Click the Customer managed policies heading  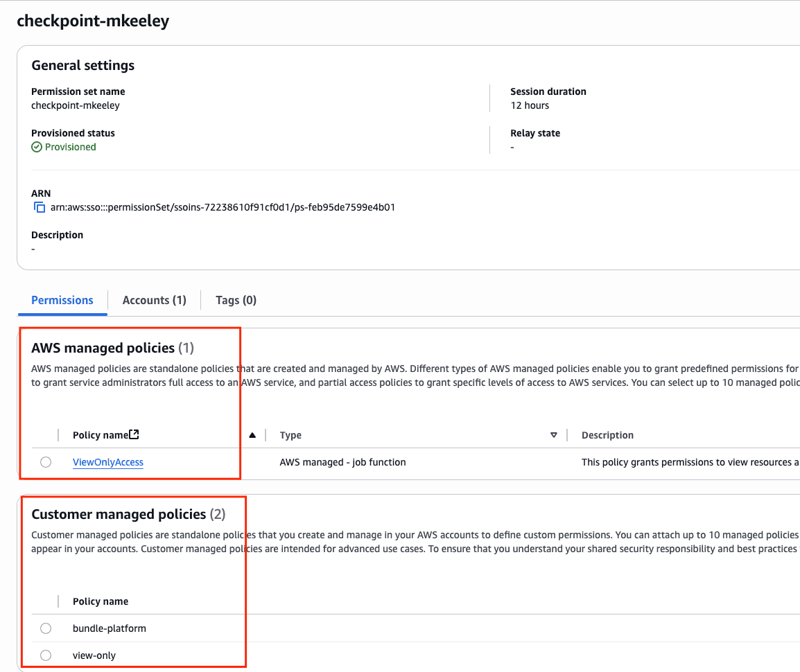(119, 514)
